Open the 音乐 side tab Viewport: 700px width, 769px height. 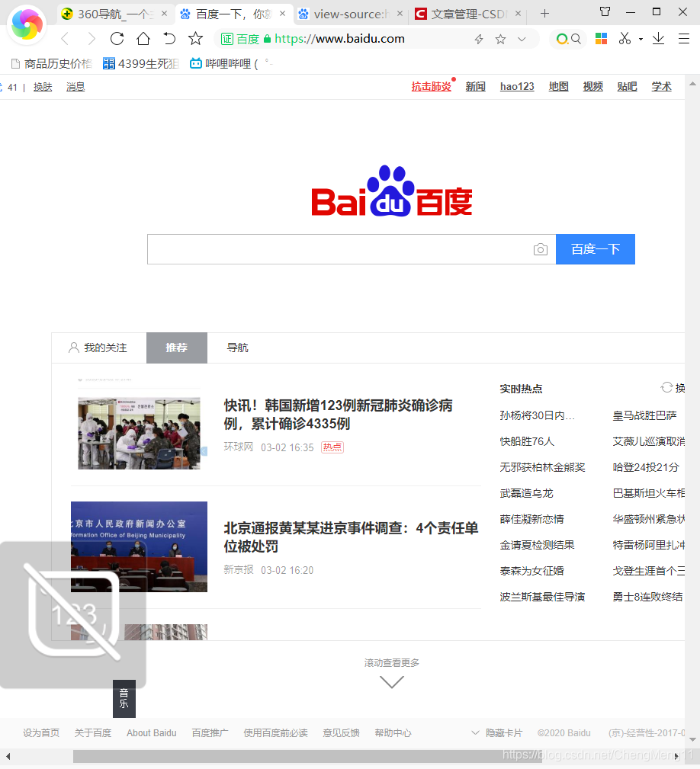point(124,698)
